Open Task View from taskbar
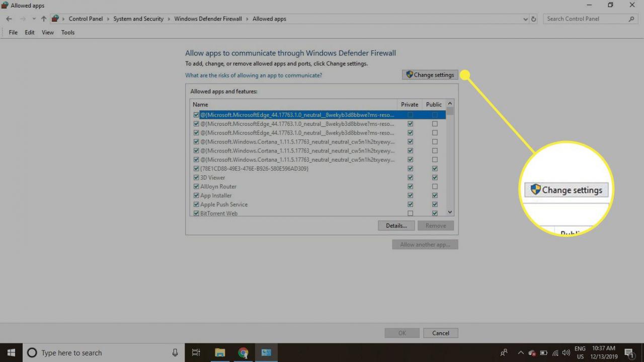The image size is (644, 362). [x=196, y=352]
